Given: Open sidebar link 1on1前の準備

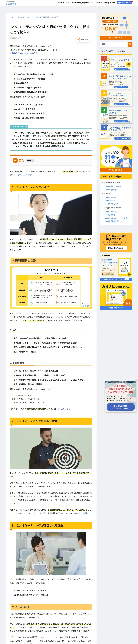Looking at the screenshot, I should pyautogui.click(x=110, y=215).
